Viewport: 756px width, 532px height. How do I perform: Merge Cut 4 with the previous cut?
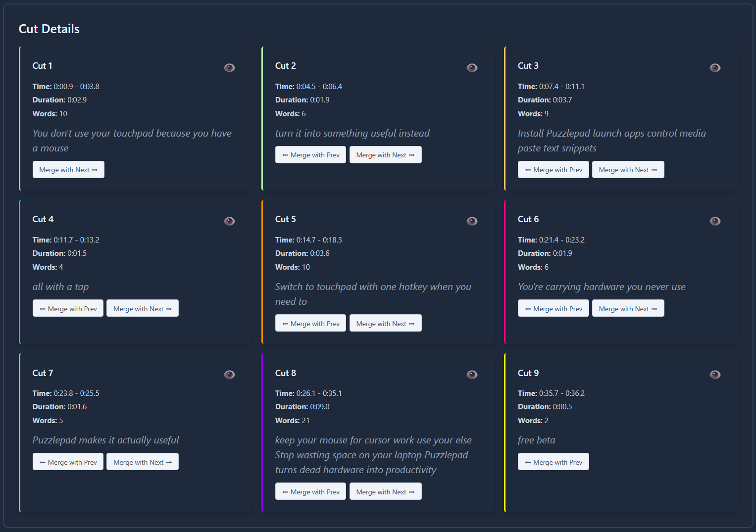[x=68, y=308]
